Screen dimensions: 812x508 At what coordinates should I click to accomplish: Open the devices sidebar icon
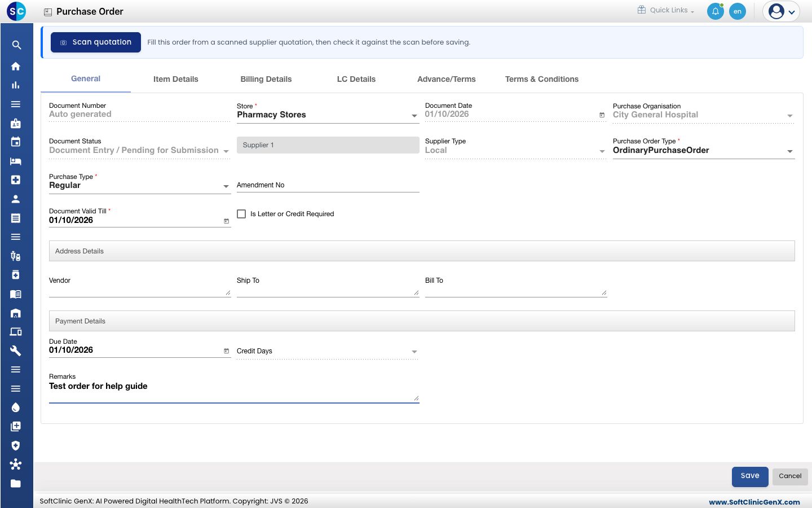[x=16, y=332]
